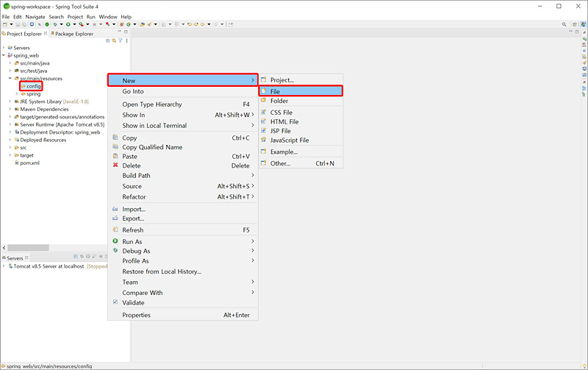Select the pom.xml file

tap(26, 163)
